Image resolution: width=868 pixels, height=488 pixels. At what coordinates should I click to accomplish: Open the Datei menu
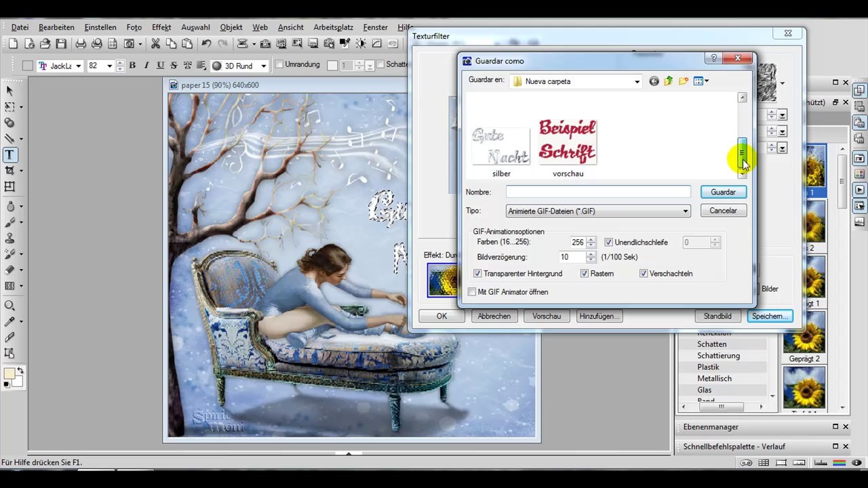point(20,27)
